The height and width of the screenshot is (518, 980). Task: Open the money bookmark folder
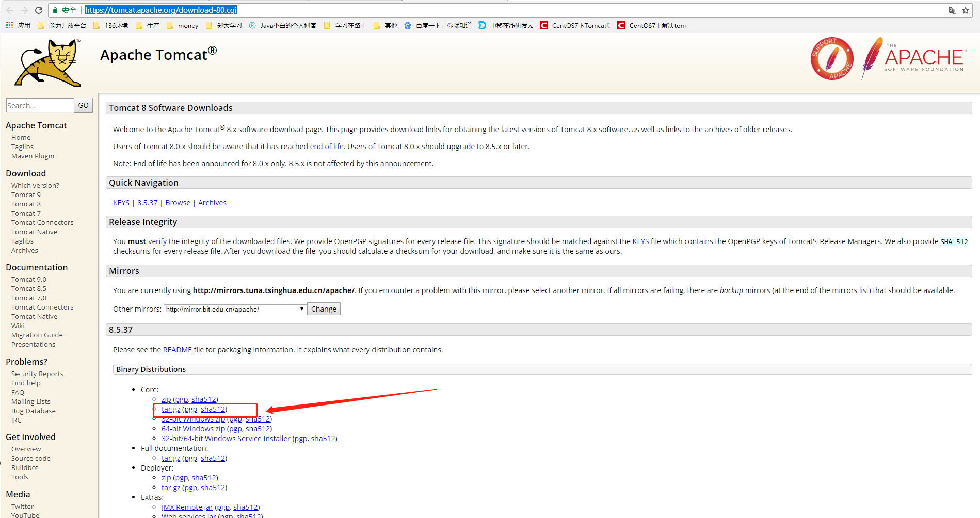183,25
